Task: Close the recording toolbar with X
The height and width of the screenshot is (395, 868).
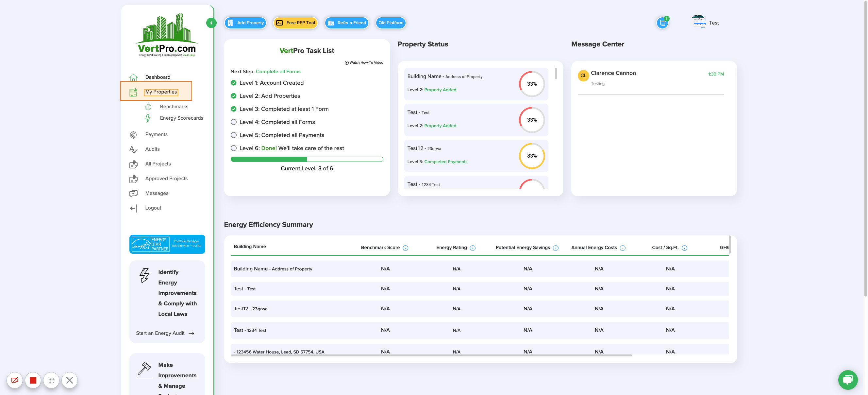Action: coord(69,380)
